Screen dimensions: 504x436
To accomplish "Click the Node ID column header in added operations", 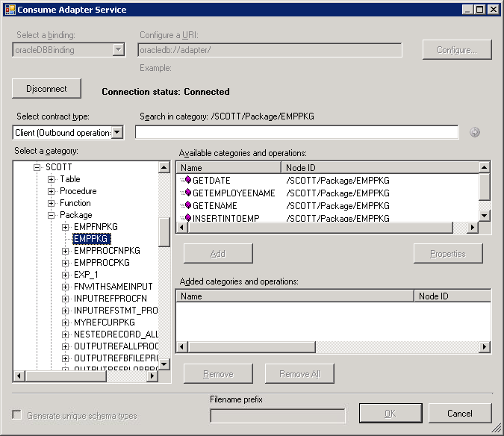I will point(452,296).
